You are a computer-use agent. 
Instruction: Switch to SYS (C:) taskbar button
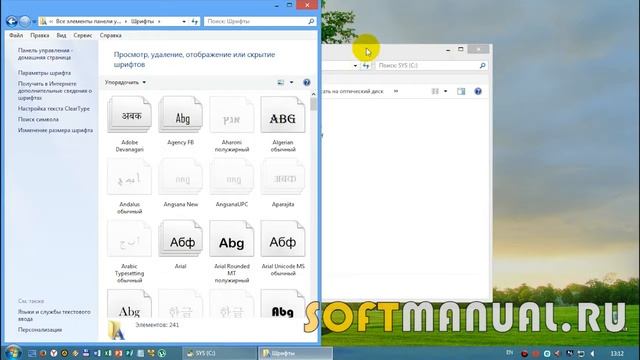(219, 353)
